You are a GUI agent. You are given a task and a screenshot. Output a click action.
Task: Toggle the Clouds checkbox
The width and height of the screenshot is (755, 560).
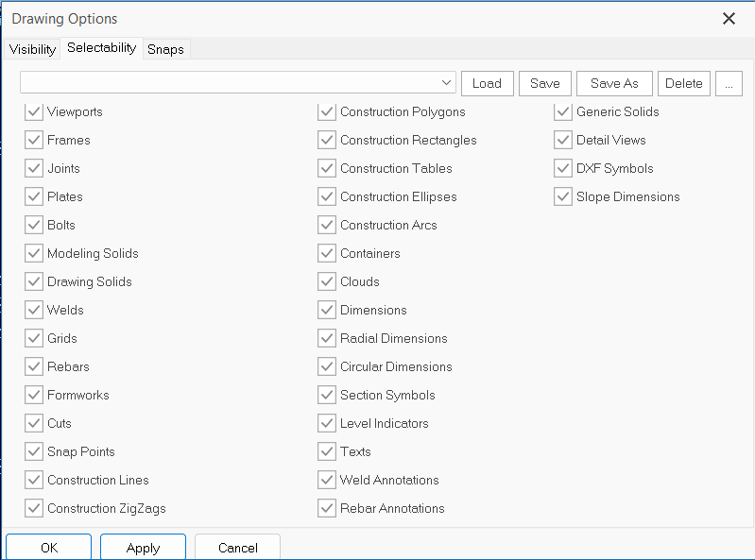pyautogui.click(x=327, y=282)
